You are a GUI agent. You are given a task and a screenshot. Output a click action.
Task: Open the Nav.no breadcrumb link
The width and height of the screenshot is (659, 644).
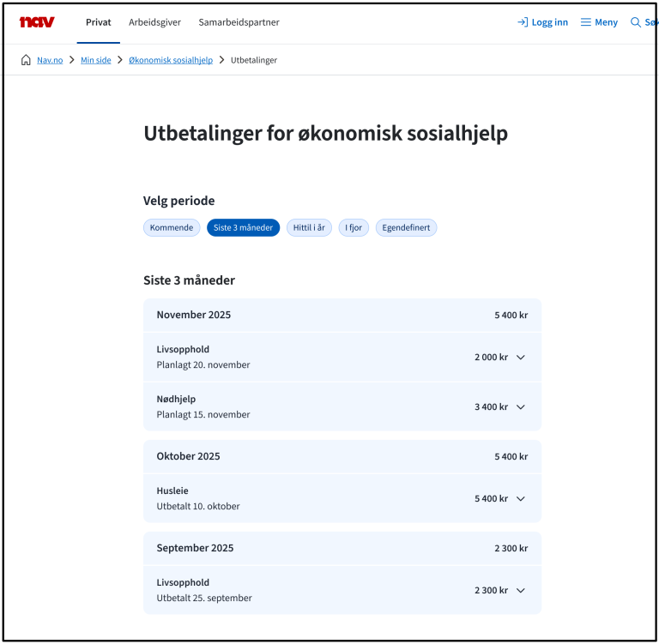50,60
